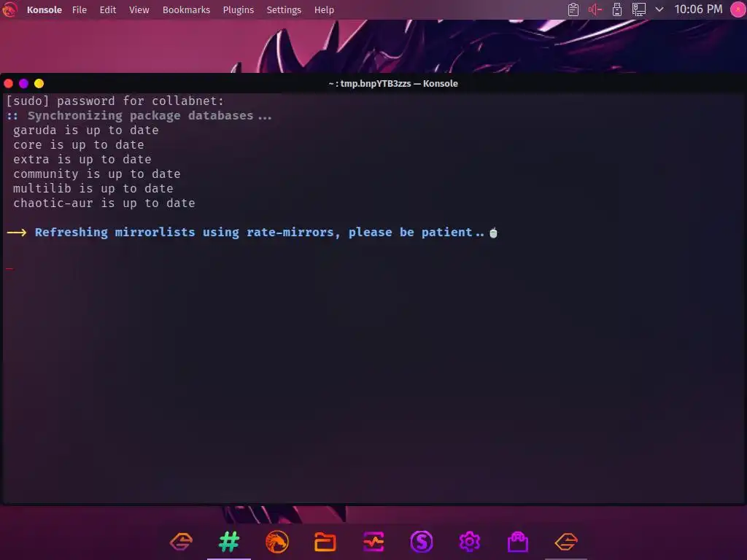Screen dimensions: 747x560
Task: Open the software store bag dock icon
Action: click(518, 542)
